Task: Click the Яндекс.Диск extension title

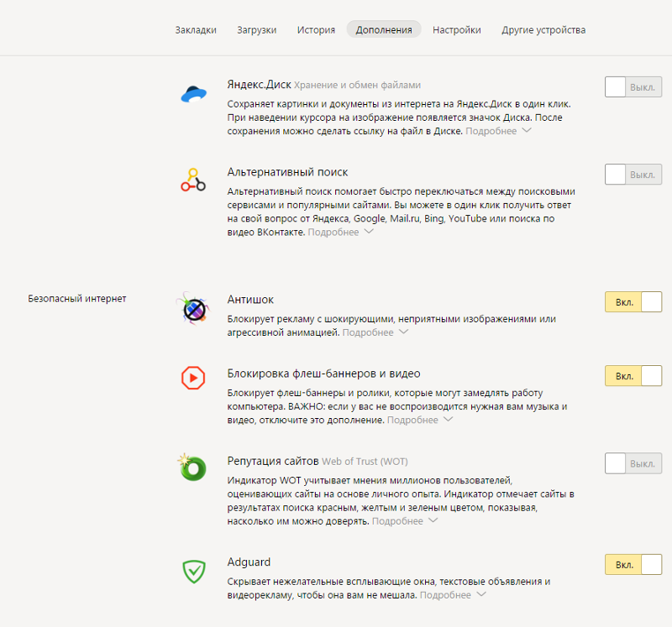Action: (259, 85)
